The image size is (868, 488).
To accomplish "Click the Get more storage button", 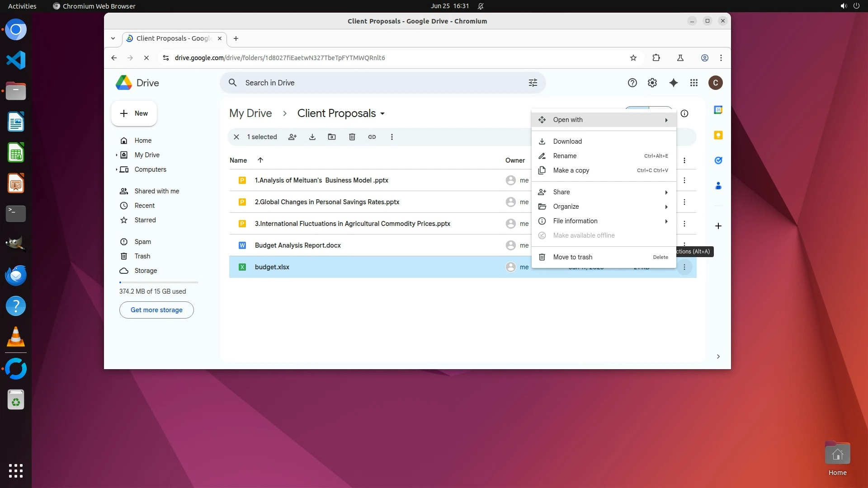I will (x=156, y=310).
